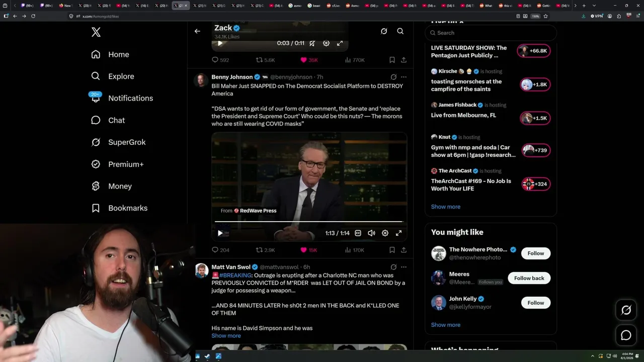Open Matt Van Swol's profile name
Image resolution: width=644 pixels, height=362 pixels.
tap(231, 267)
